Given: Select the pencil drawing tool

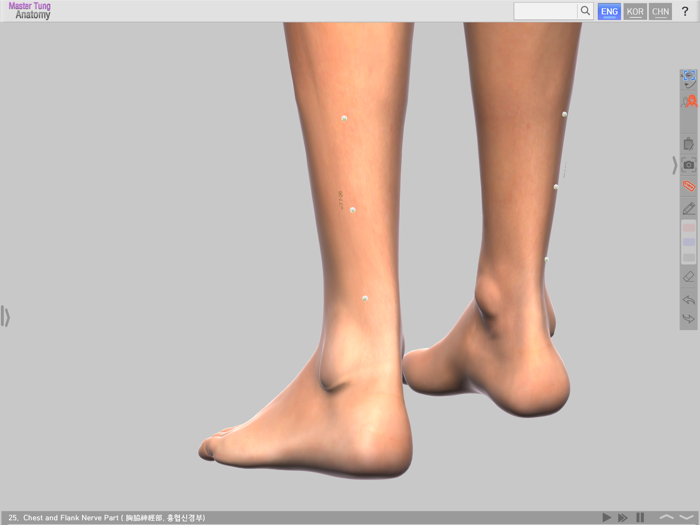Looking at the screenshot, I should point(689,208).
